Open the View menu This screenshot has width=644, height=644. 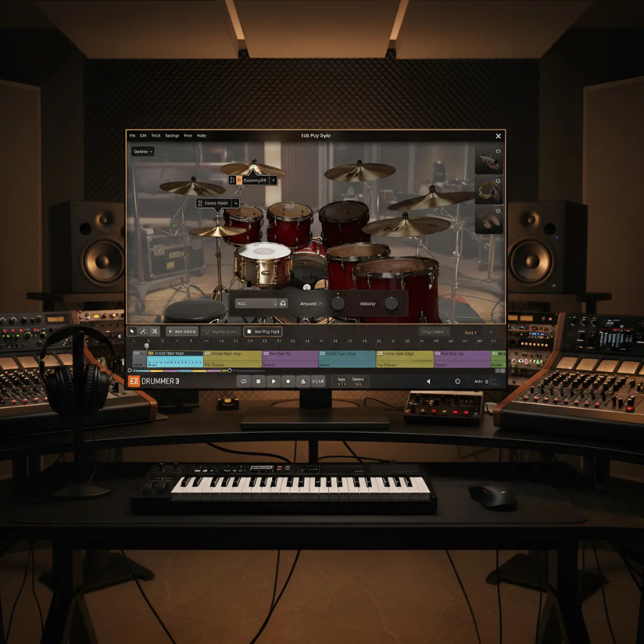coord(187,135)
